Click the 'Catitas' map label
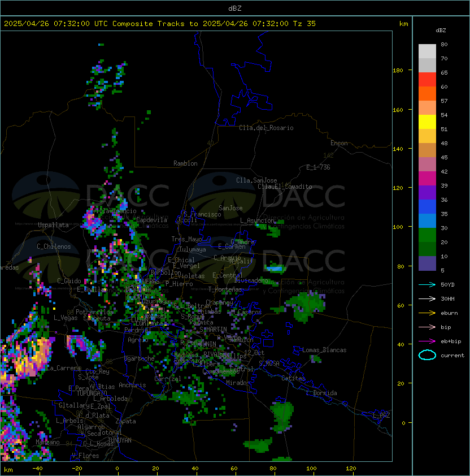This screenshot has width=470, height=476. coord(293,378)
